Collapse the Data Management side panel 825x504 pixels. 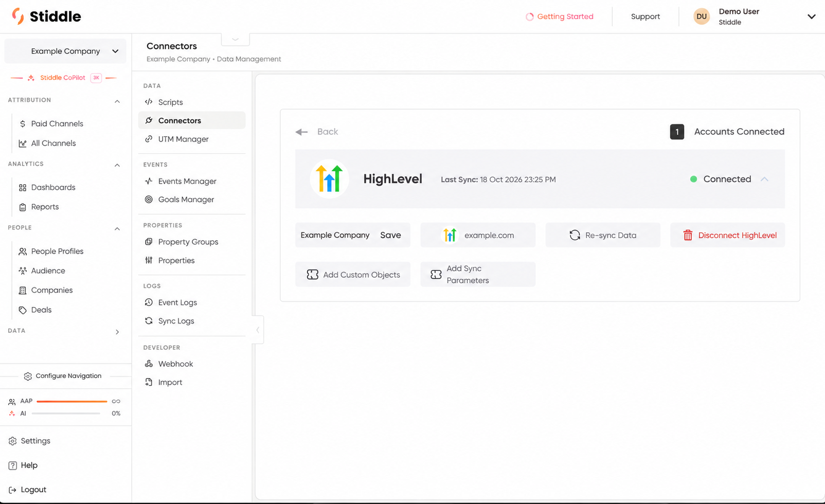pos(258,330)
